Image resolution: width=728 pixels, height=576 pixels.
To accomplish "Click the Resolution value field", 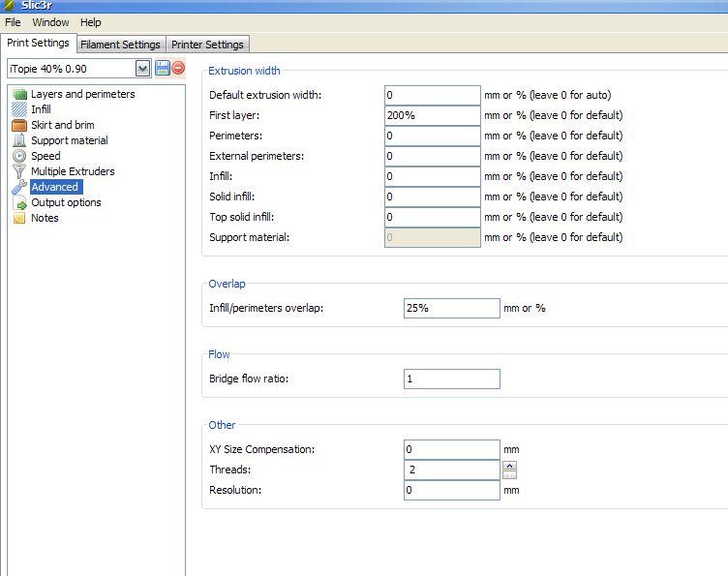I will point(452,490).
